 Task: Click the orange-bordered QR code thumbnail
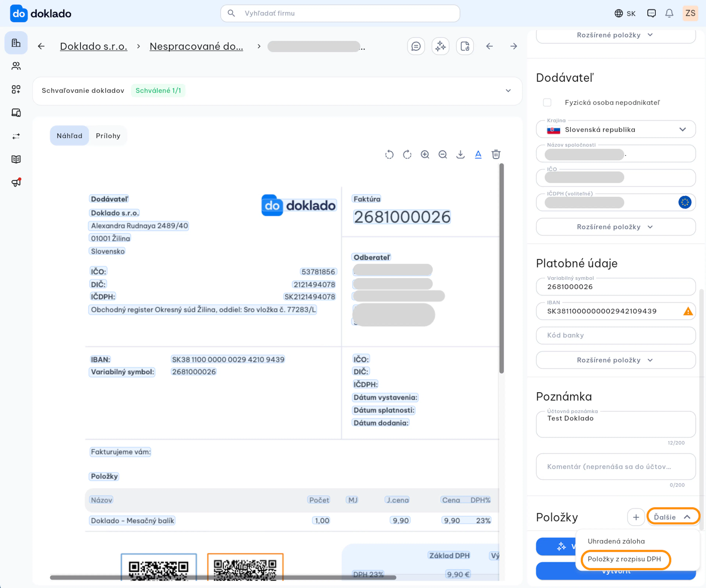coord(245,567)
